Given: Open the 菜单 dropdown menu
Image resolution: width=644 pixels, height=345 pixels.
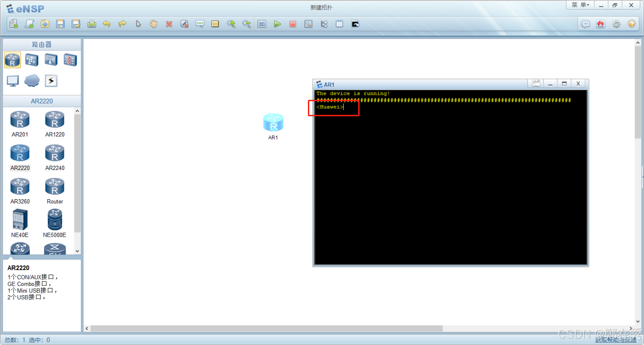Looking at the screenshot, I should [580, 5].
